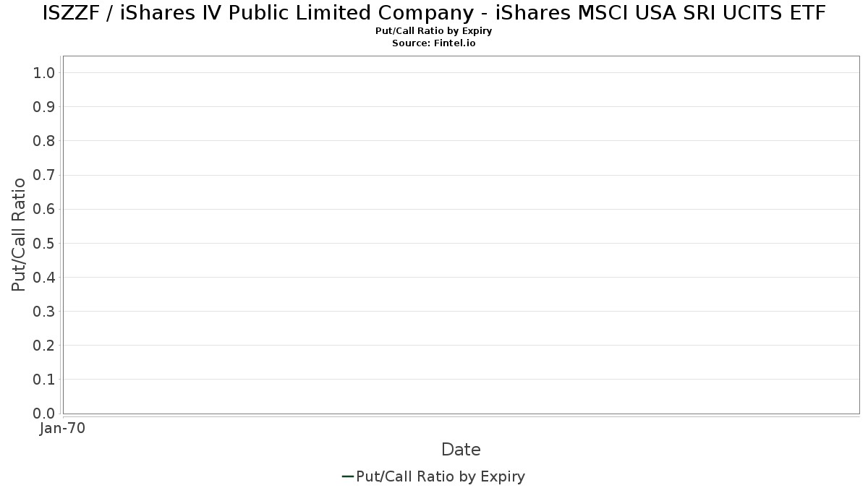This screenshot has height=488, width=868.
Task: Click the 0.9 y-axis tick label
Action: [44, 107]
